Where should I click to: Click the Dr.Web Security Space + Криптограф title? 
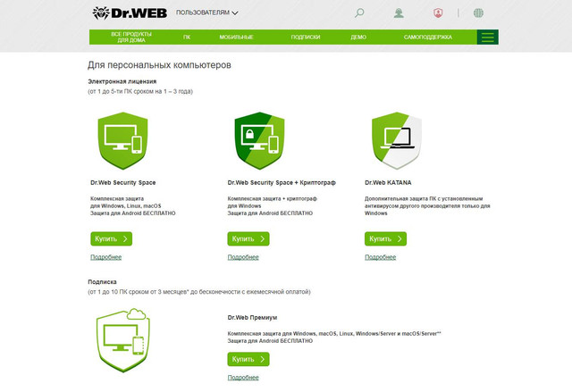tap(282, 182)
